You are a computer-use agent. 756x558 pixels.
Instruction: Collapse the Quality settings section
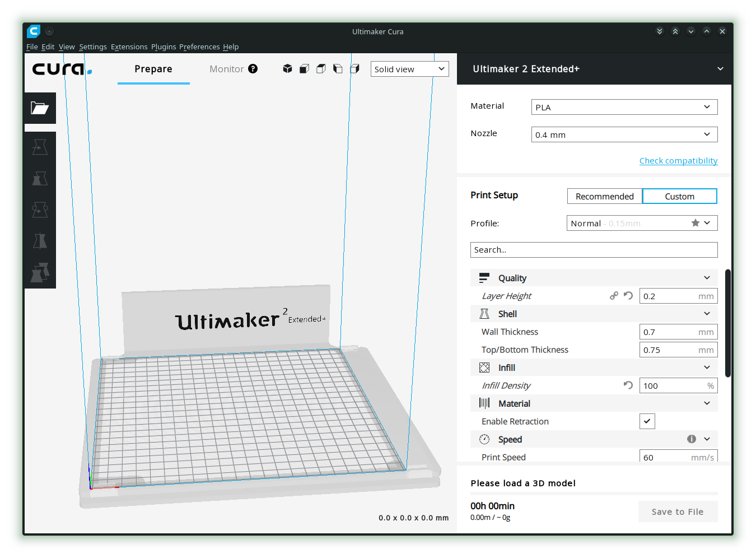(x=706, y=277)
